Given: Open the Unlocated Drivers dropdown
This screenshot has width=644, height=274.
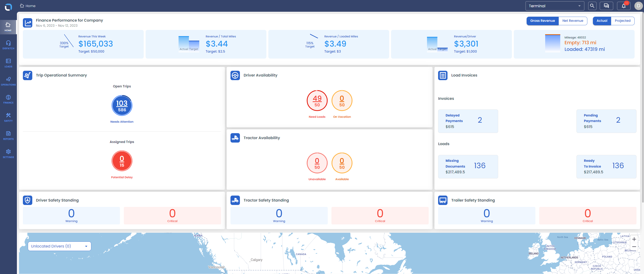Looking at the screenshot, I should coord(59,246).
